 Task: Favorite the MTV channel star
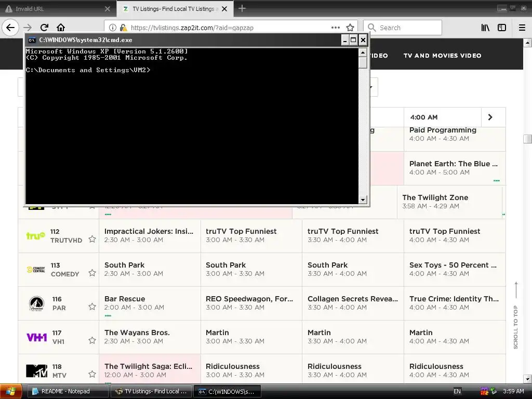point(92,374)
